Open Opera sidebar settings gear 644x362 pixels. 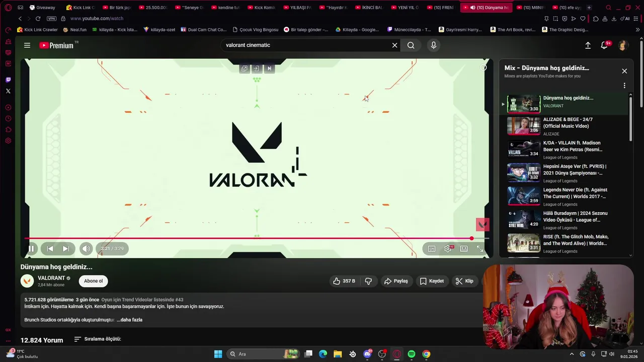[8, 141]
